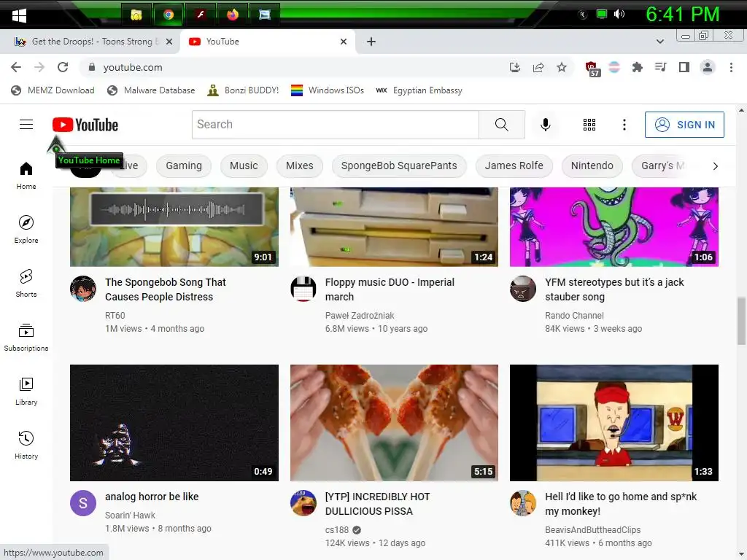Open File Explorer from the taskbar

point(136,15)
